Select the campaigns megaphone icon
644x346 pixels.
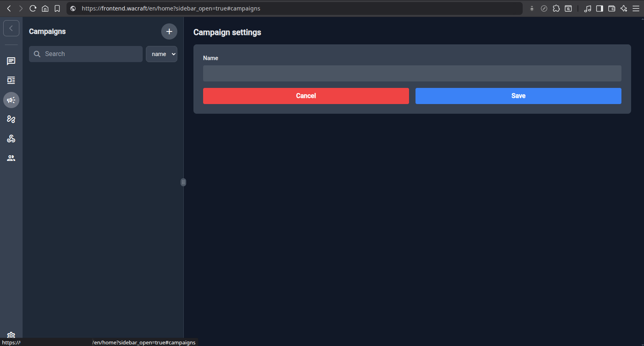(11, 100)
